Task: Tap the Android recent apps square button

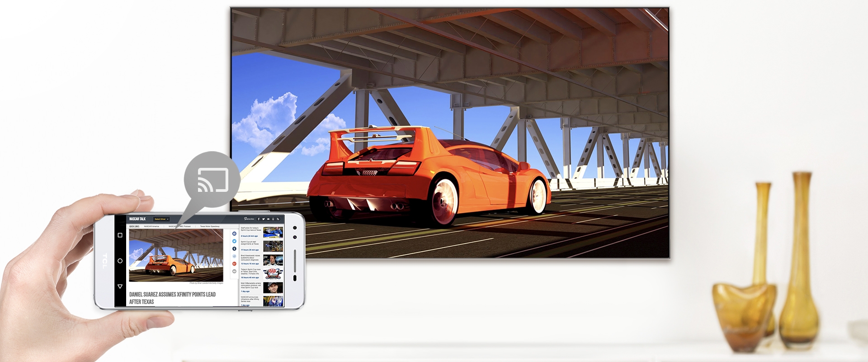Action: pyautogui.click(x=120, y=235)
